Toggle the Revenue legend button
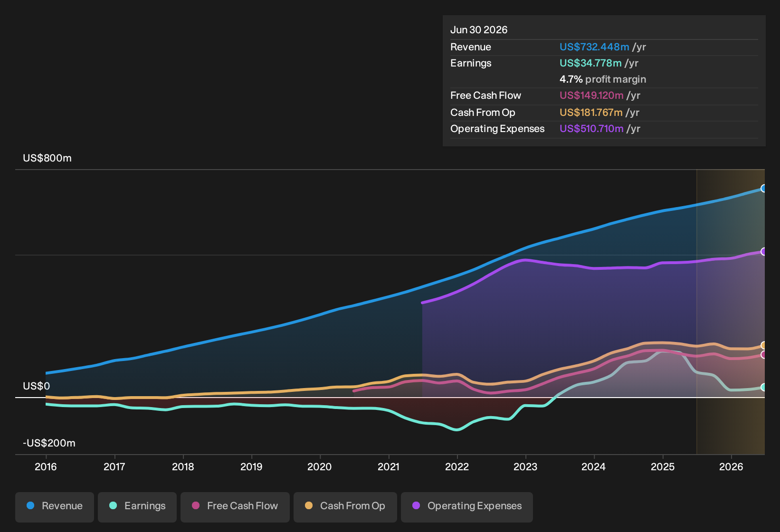 [x=55, y=507]
